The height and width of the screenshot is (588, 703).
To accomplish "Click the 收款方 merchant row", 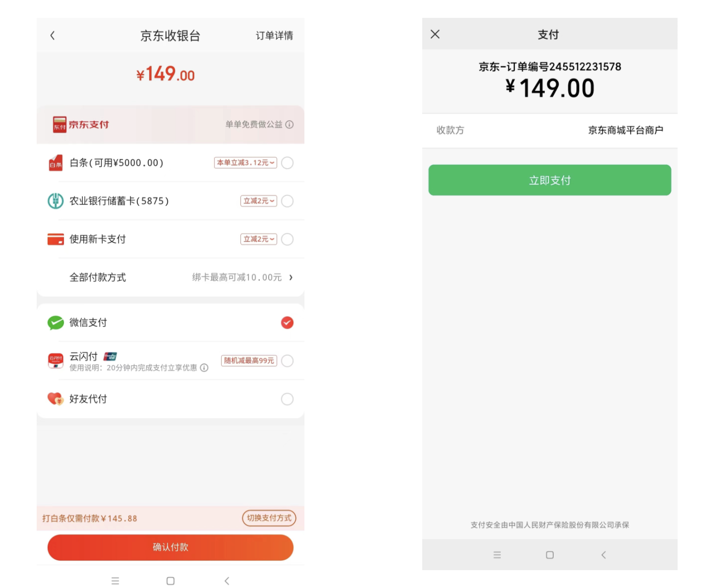I will pyautogui.click(x=550, y=130).
